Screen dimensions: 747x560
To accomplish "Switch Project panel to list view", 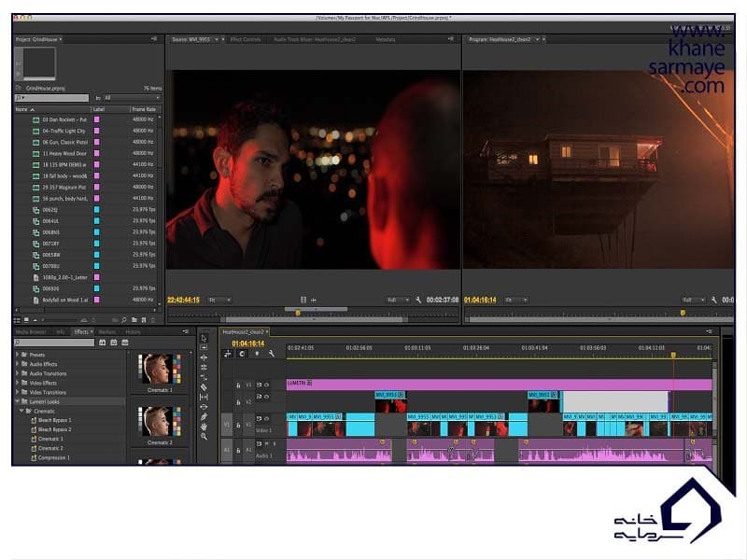I will coord(18,320).
